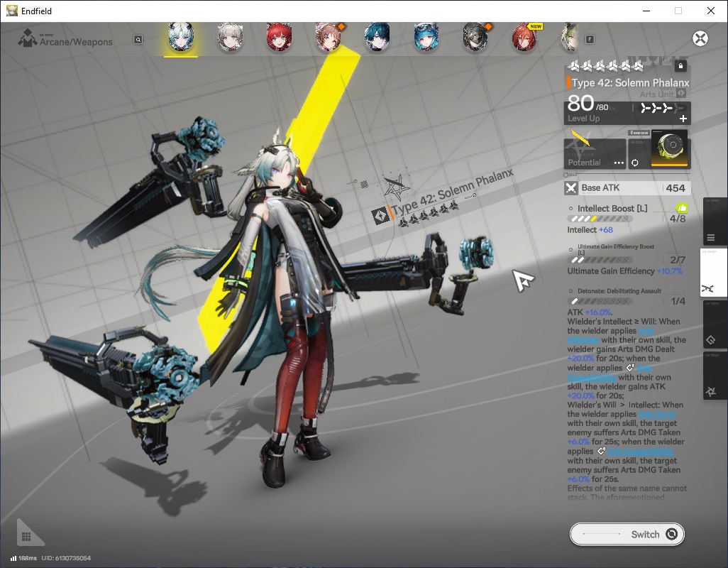Click the Intellect Boost [L] skill label
Screen dimensions: 728x568
pos(612,209)
